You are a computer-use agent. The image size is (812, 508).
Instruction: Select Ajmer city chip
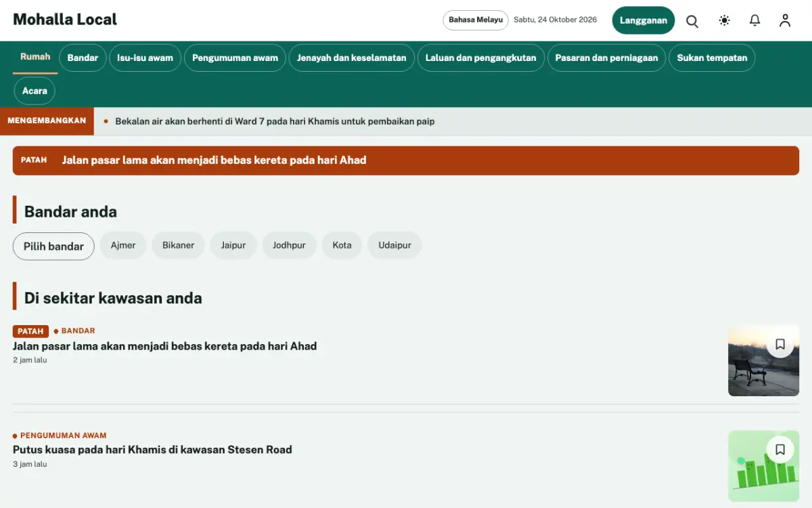(x=123, y=245)
